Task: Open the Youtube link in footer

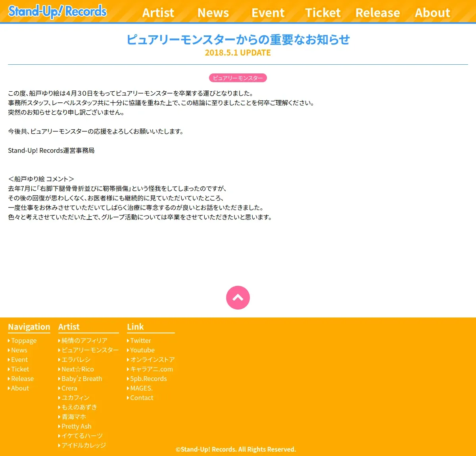Action: [141, 350]
